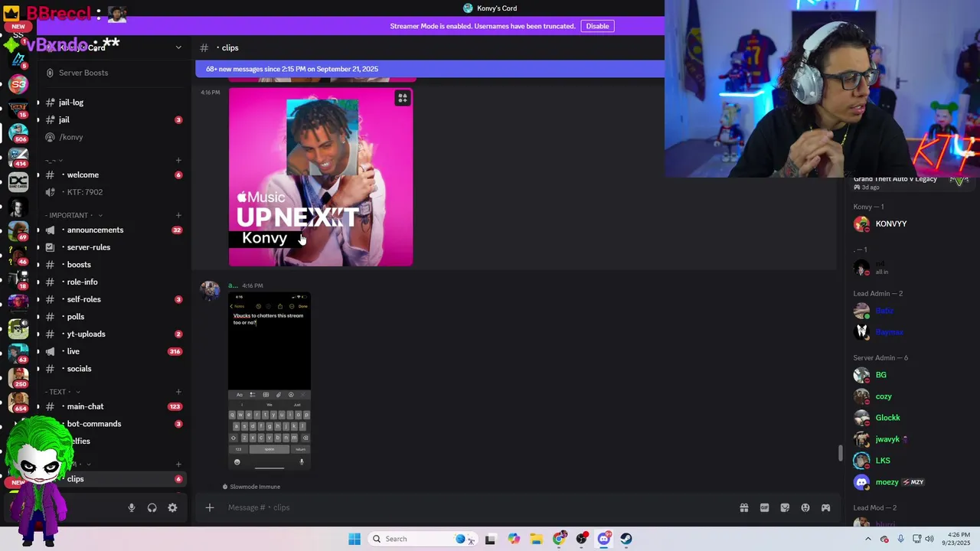Open the jail channel
The height and width of the screenshot is (551, 980).
[x=114, y=120]
